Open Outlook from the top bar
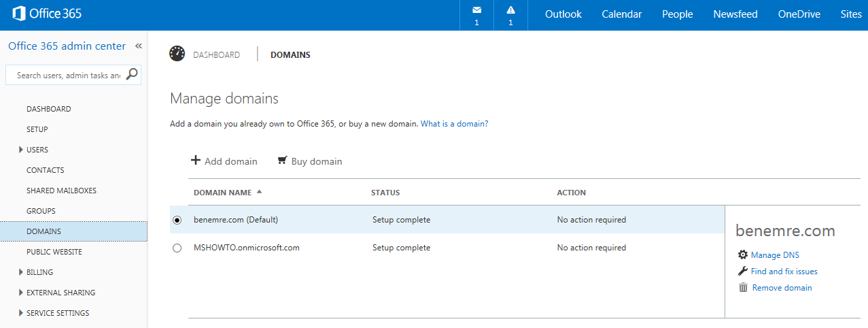Viewport: 868px width, 328px height. click(563, 14)
